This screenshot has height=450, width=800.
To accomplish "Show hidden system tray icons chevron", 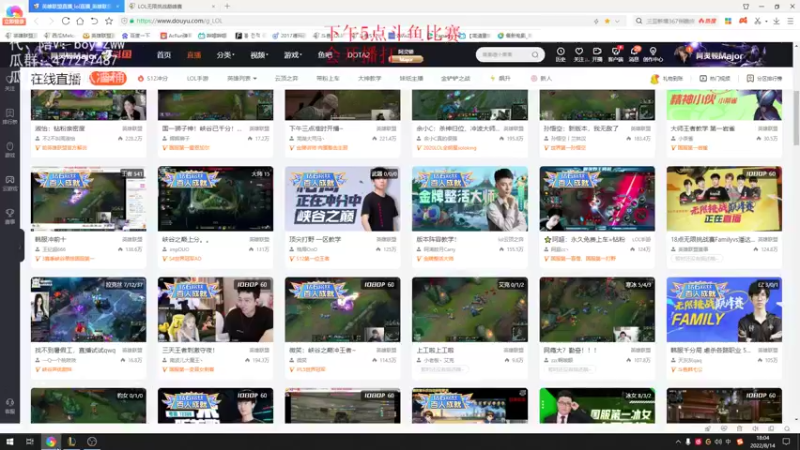I will pyautogui.click(x=678, y=441).
